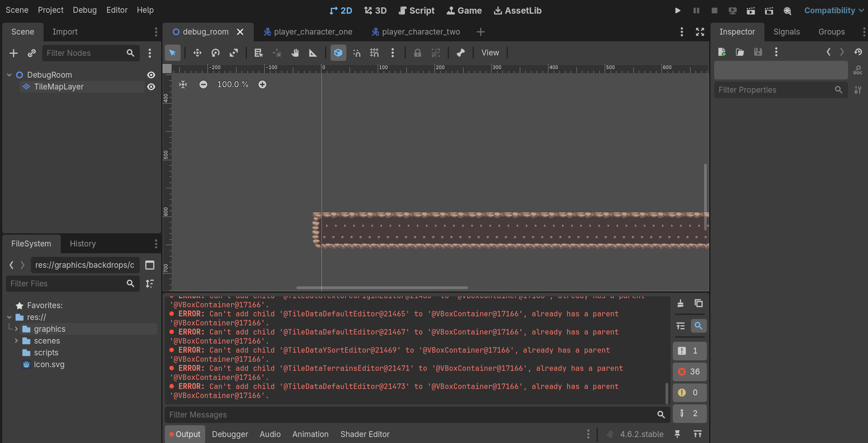Copy output selection icon

click(699, 303)
